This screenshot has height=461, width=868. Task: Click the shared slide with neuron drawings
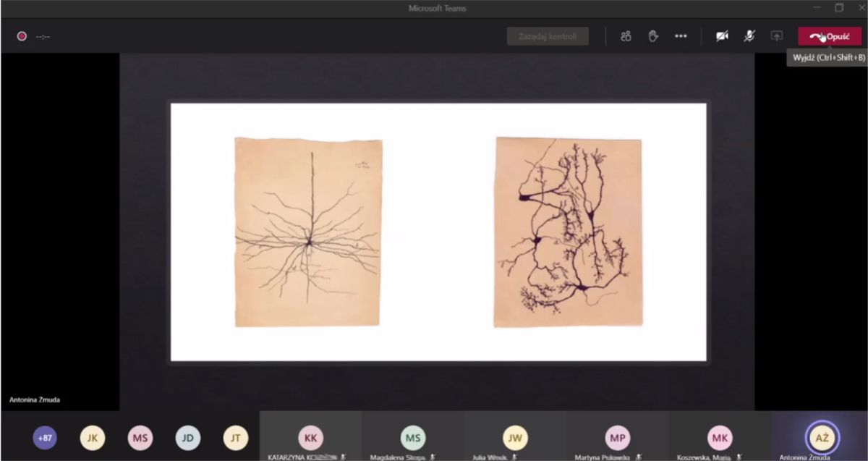pos(438,232)
